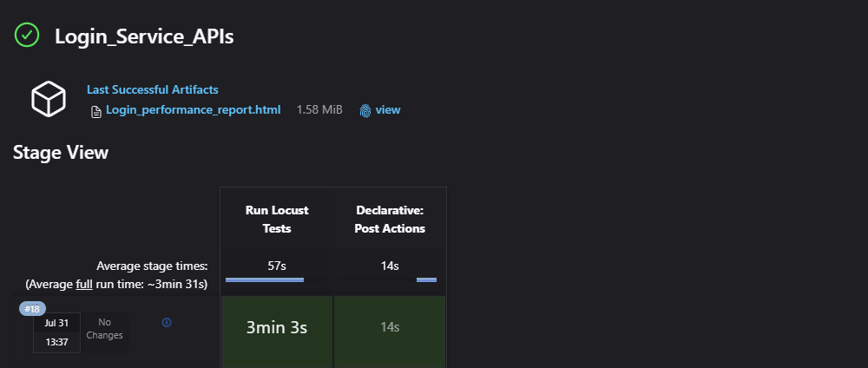The width and height of the screenshot is (868, 368).
Task: Open the Last Successful Artifacts link
Action: coord(152,89)
